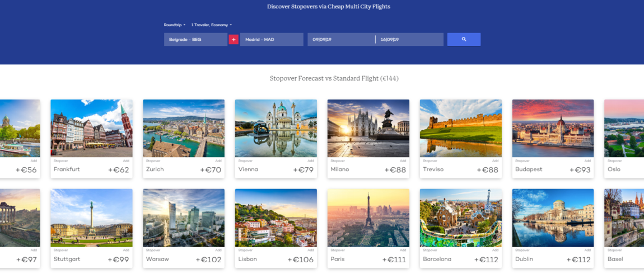
Task: Click the Budapest city name
Action: (529, 169)
